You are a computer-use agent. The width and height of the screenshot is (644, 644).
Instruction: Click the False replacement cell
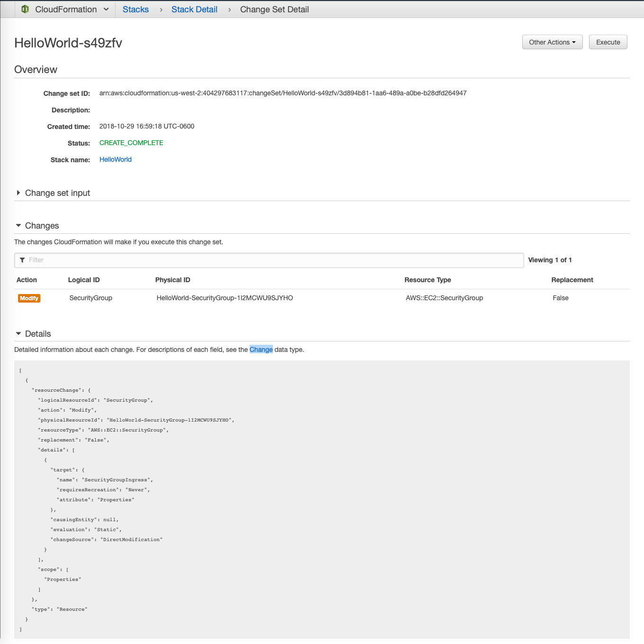(x=561, y=298)
